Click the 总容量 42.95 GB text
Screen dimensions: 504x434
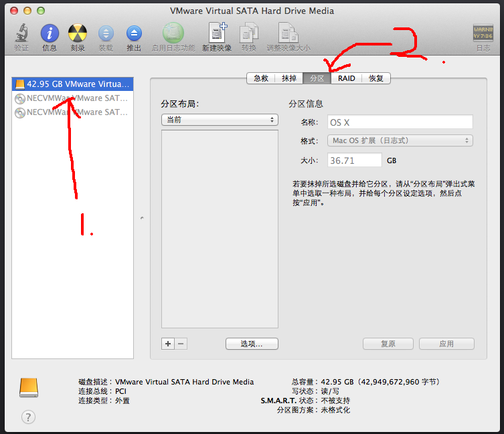click(365, 382)
